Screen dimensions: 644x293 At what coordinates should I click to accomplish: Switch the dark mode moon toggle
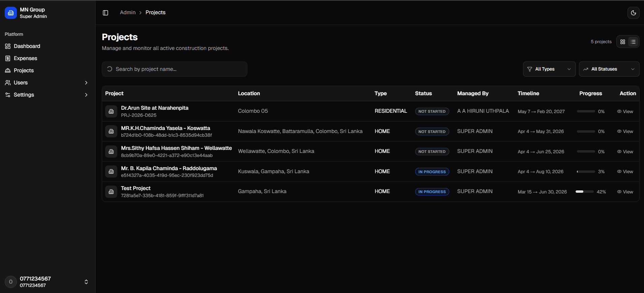click(x=634, y=13)
